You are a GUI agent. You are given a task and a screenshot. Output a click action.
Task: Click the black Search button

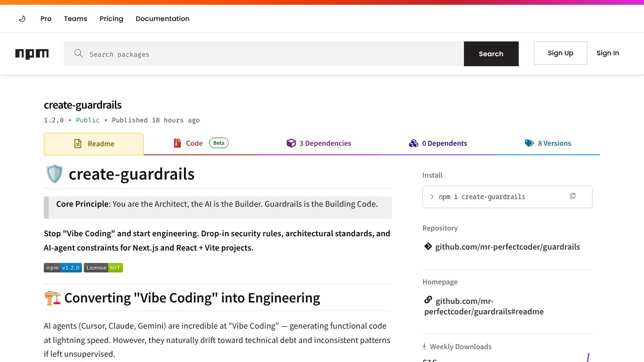[491, 54]
